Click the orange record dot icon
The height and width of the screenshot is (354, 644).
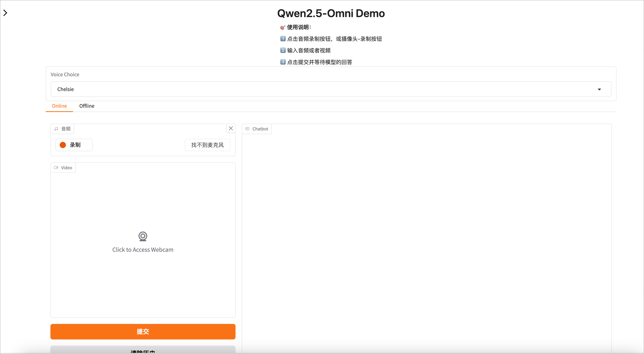[x=63, y=145]
